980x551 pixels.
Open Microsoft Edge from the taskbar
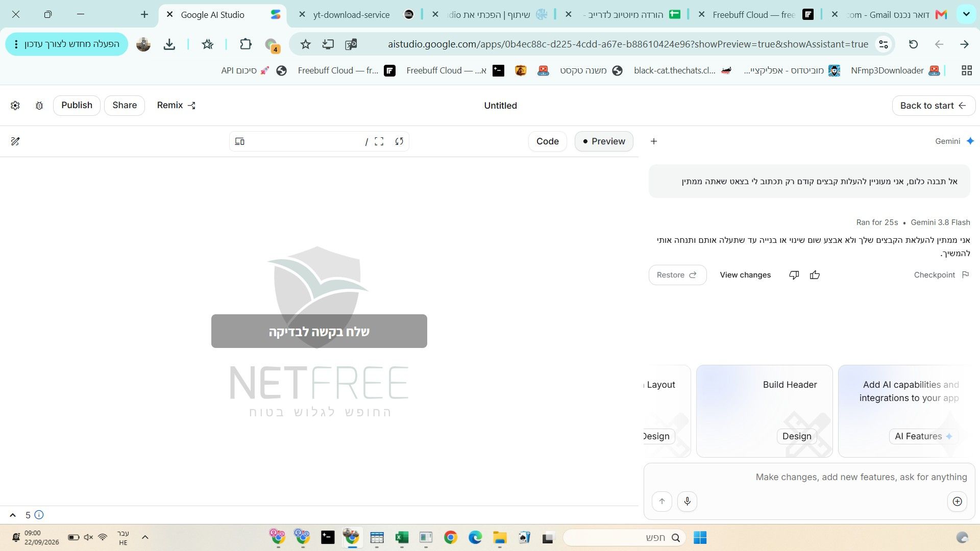click(475, 538)
